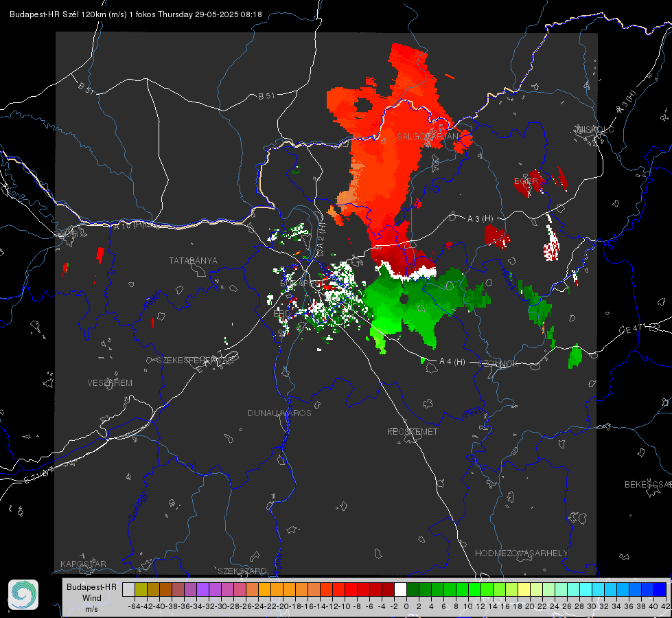Click the 'Budapest-HR Wind m/s' legend title
Screen dimensions: 672x618
pos(91,597)
